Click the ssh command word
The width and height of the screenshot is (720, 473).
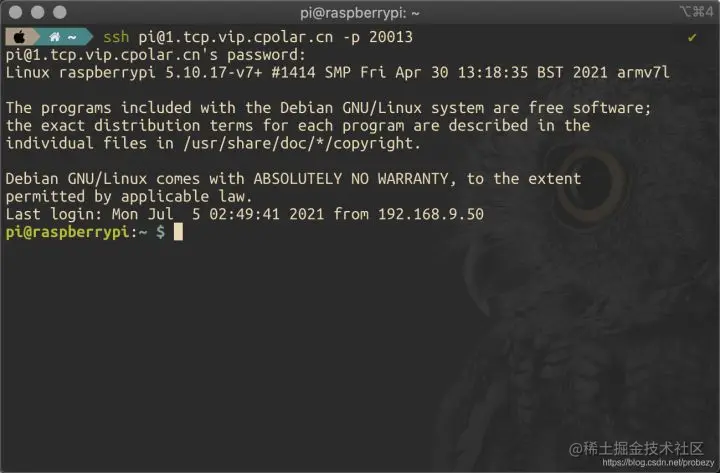coord(116,37)
